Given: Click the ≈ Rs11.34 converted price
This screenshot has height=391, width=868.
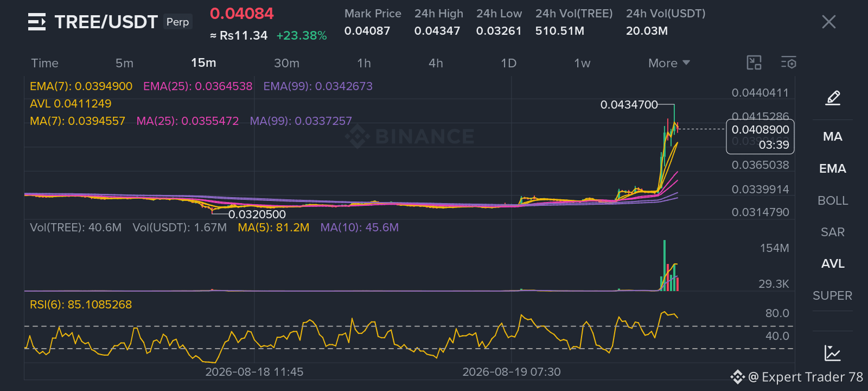Looking at the screenshot, I should [239, 36].
